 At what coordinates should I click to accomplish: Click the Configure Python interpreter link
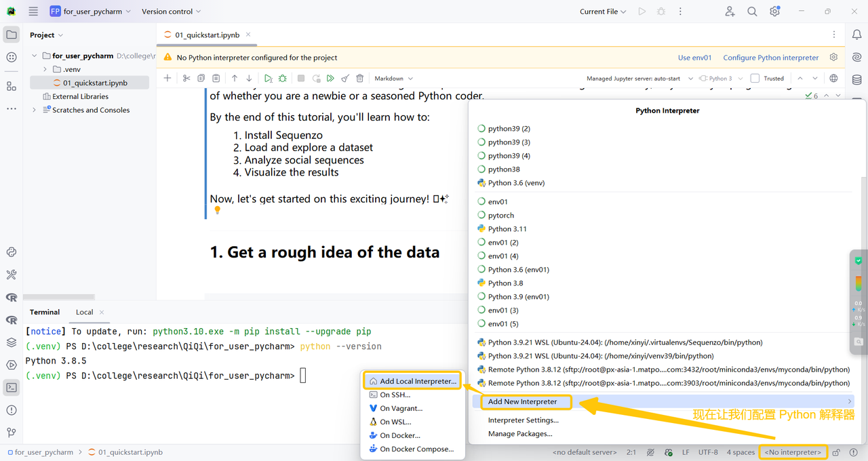tap(770, 58)
